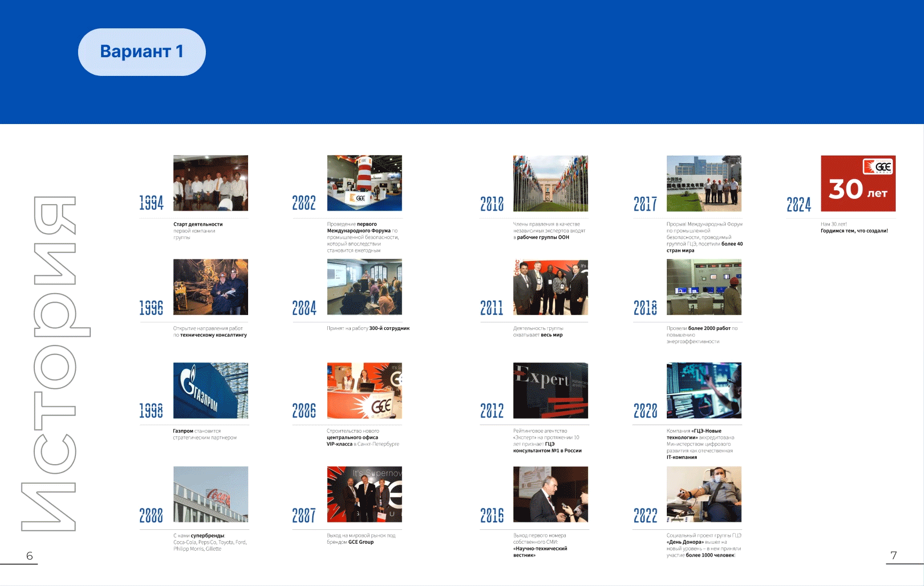
Task: Select the 1998 Газпром sign photo
Action: (211, 390)
